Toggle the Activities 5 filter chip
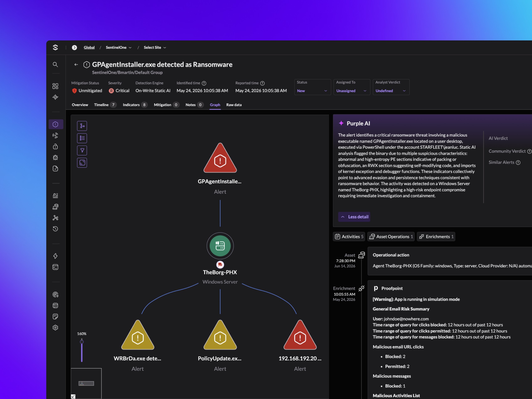532x399 pixels. coord(349,236)
